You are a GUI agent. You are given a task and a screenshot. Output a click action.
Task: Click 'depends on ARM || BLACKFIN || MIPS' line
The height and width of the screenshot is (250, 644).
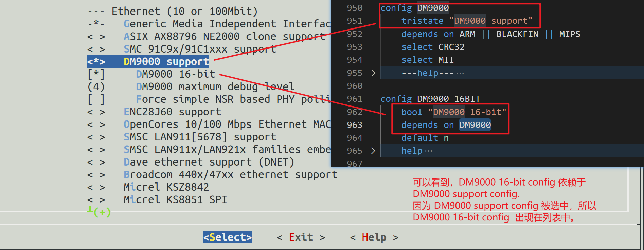tap(491, 34)
